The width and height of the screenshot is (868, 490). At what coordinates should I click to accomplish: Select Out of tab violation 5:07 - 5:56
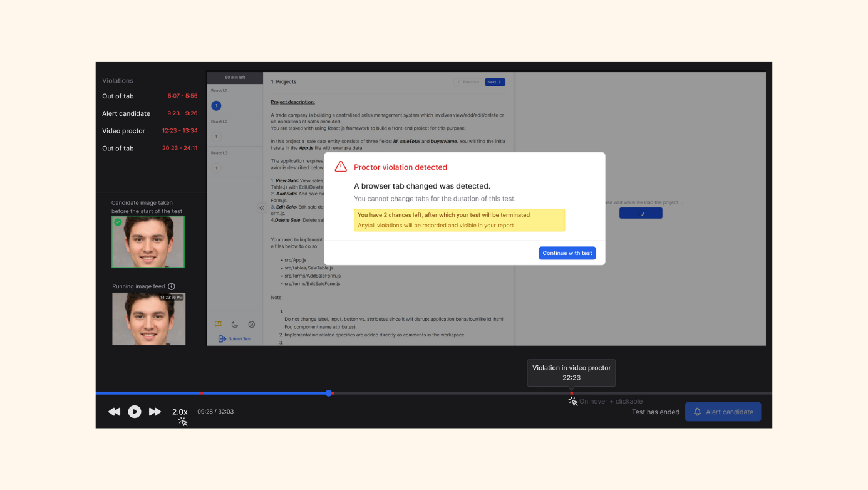click(x=149, y=96)
